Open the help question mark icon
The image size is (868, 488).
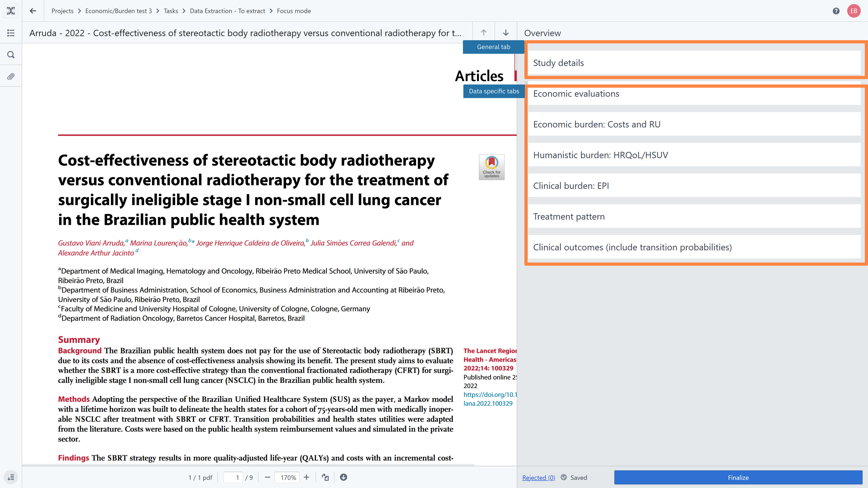tap(836, 11)
